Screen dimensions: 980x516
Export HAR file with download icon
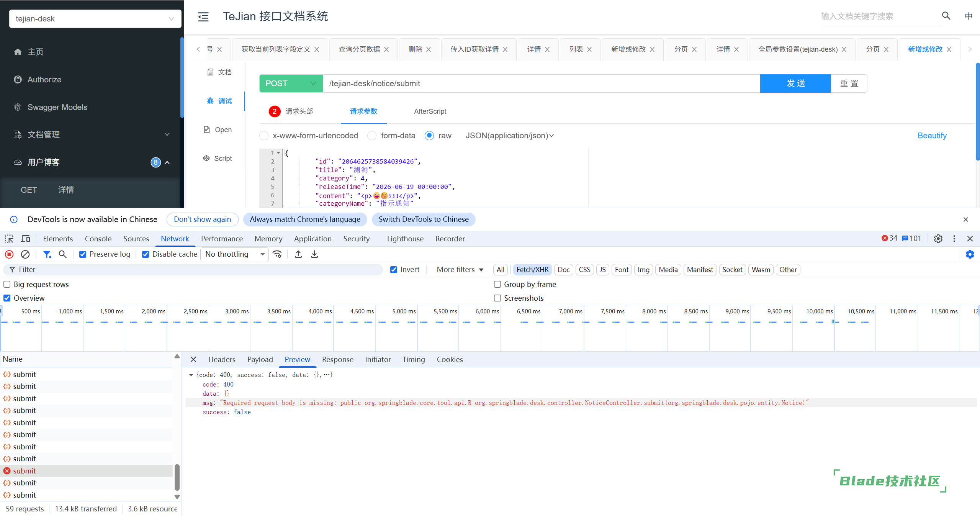[x=314, y=254]
